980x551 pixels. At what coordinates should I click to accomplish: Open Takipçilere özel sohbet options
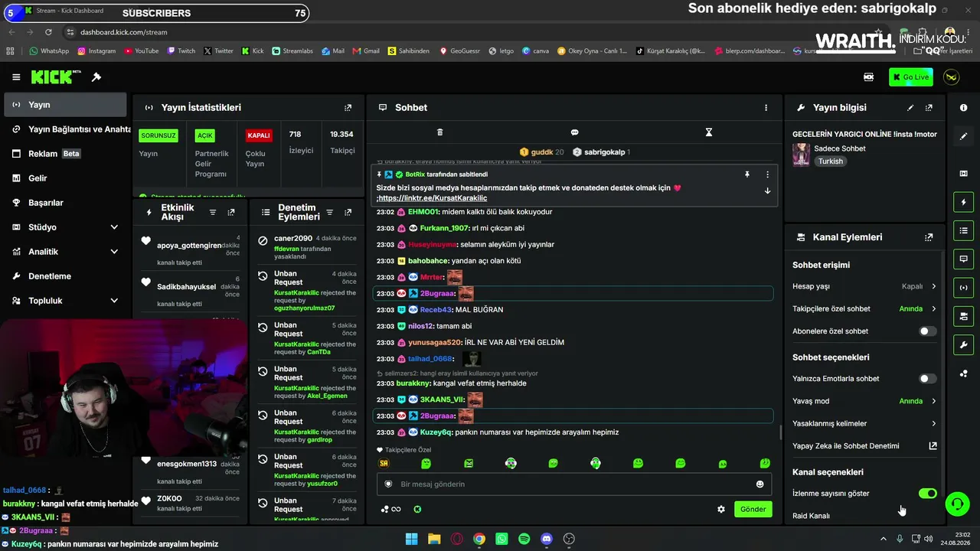(864, 309)
